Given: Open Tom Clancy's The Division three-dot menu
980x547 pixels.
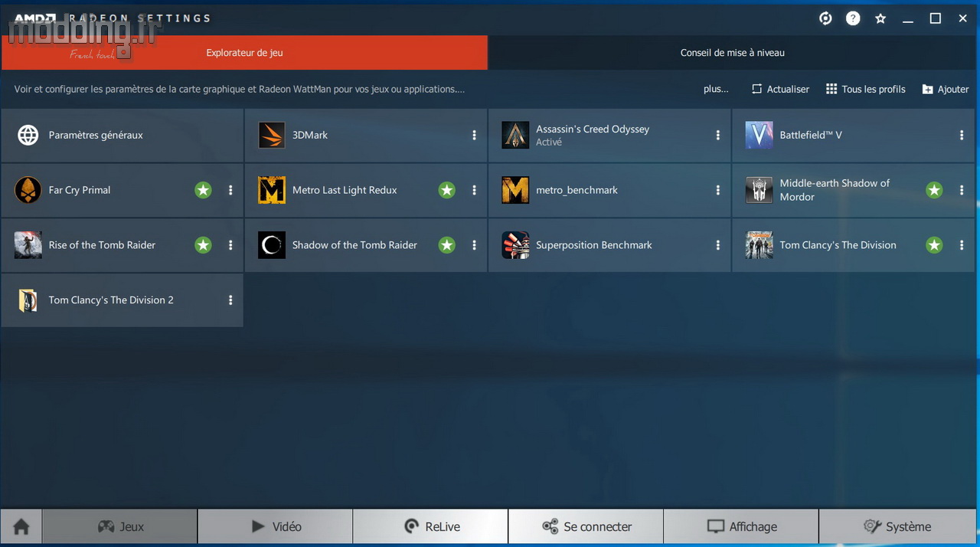Looking at the screenshot, I should [x=962, y=245].
